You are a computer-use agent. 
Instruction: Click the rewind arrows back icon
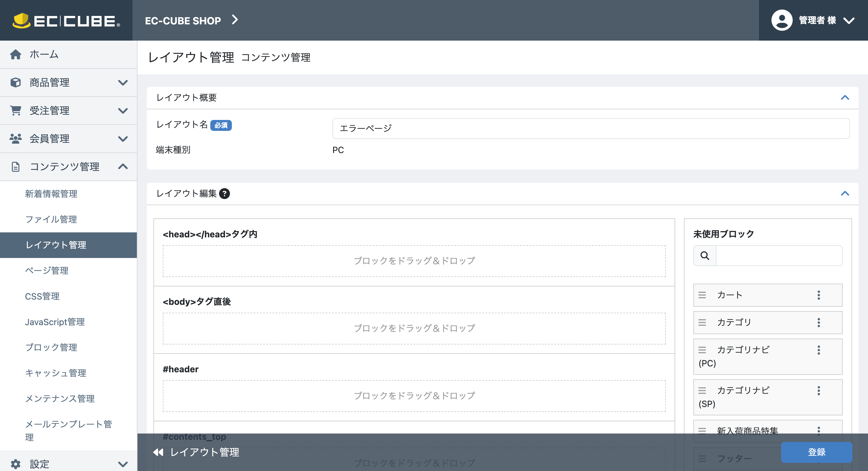158,452
